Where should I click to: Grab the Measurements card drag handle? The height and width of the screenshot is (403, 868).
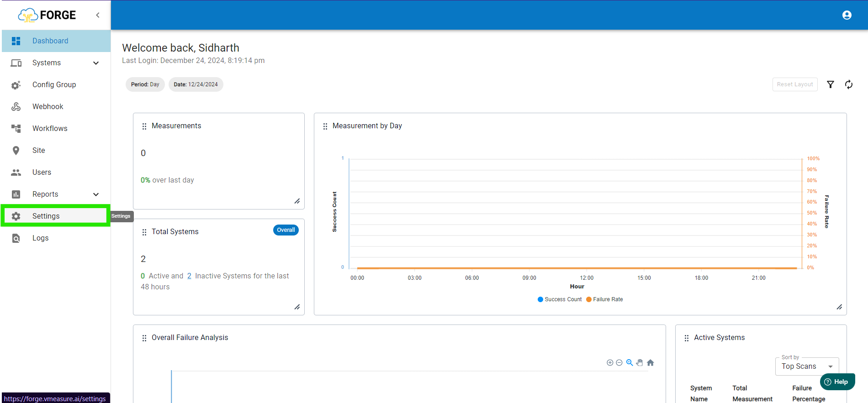[144, 126]
